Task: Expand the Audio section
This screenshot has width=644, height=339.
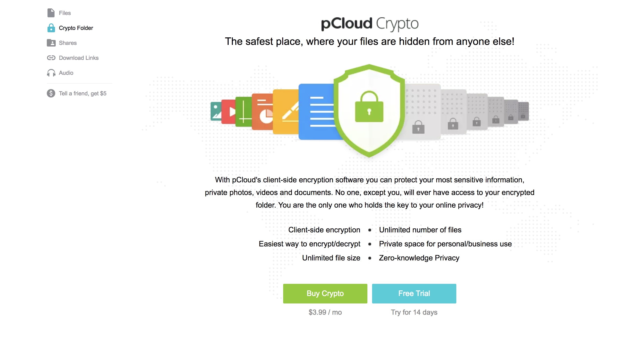Action: (x=66, y=73)
